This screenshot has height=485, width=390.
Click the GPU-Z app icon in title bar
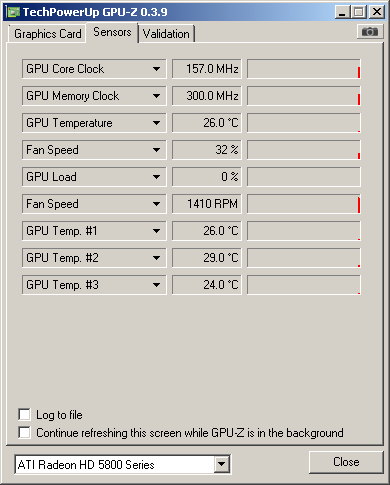[13, 12]
